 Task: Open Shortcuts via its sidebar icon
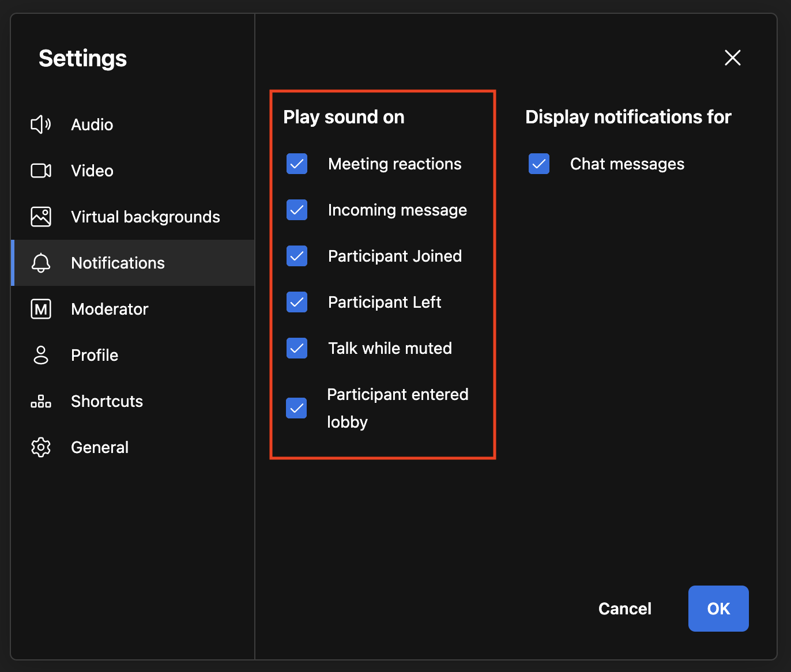(x=40, y=401)
